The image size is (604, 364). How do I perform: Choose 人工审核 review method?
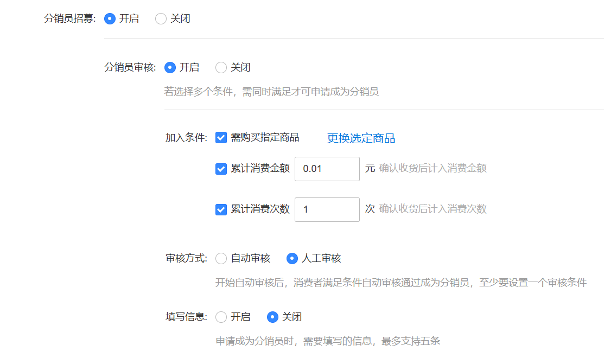click(x=292, y=258)
